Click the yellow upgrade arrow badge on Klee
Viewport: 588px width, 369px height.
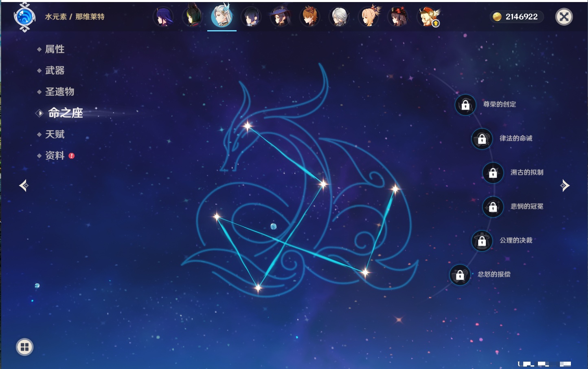pyautogui.click(x=436, y=24)
